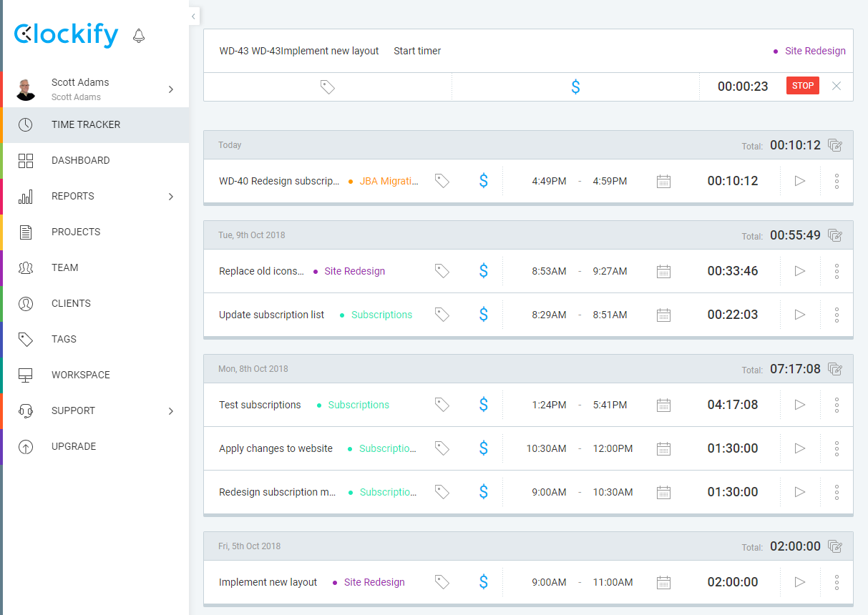This screenshot has height=615, width=868.
Task: Open the Support menu item
Action: (94, 410)
